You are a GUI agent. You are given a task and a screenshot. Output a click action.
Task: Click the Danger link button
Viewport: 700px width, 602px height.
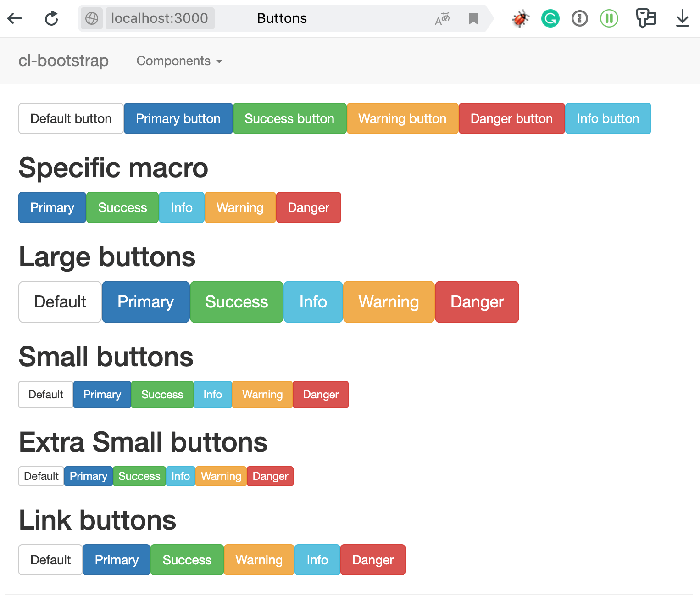click(372, 560)
